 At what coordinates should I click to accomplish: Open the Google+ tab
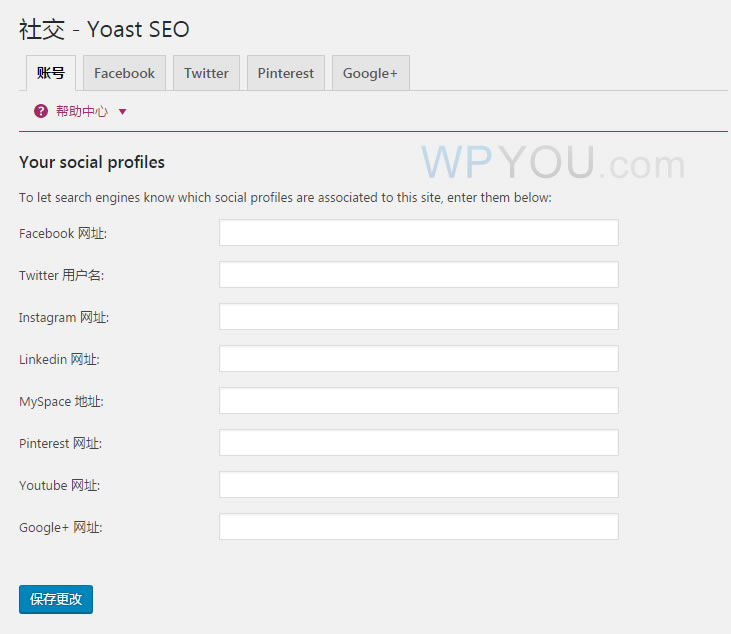tap(371, 73)
